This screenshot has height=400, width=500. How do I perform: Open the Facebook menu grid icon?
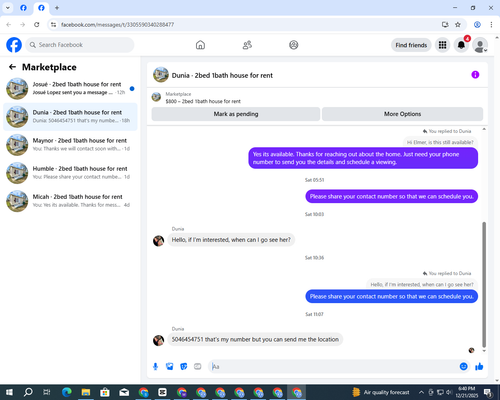point(442,45)
